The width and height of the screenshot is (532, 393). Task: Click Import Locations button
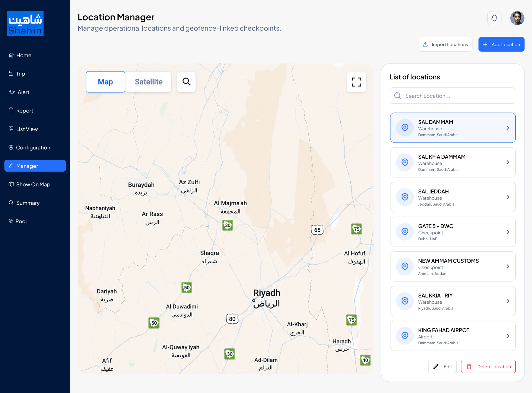pos(445,44)
